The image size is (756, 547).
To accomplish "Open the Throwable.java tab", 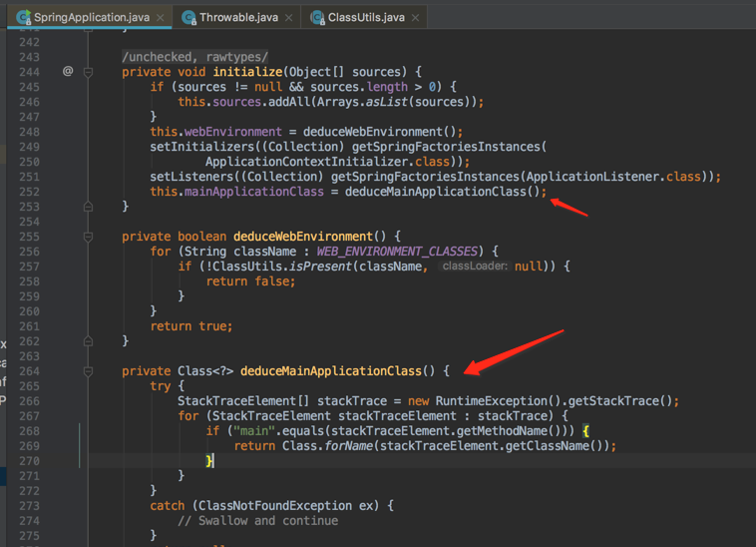I will (238, 17).
